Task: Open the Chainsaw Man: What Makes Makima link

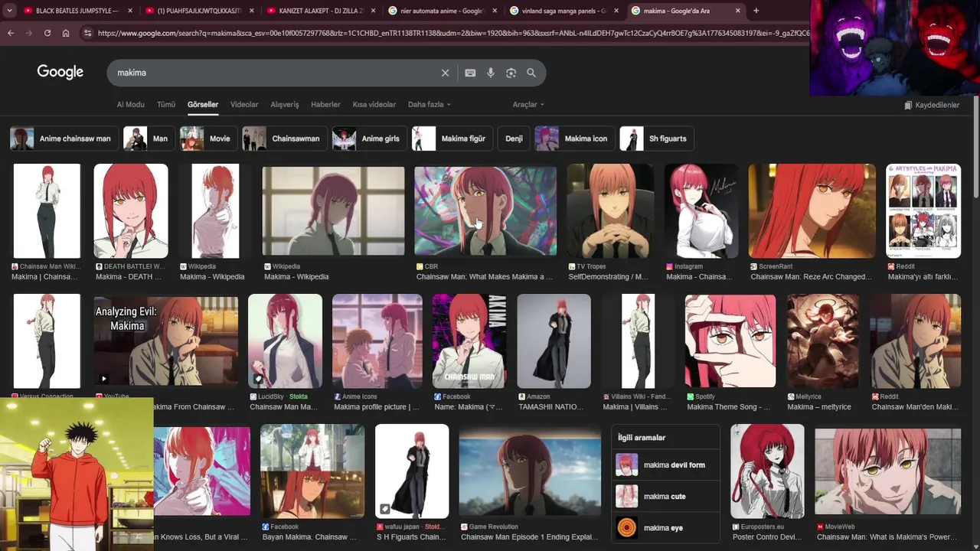Action: click(x=485, y=277)
